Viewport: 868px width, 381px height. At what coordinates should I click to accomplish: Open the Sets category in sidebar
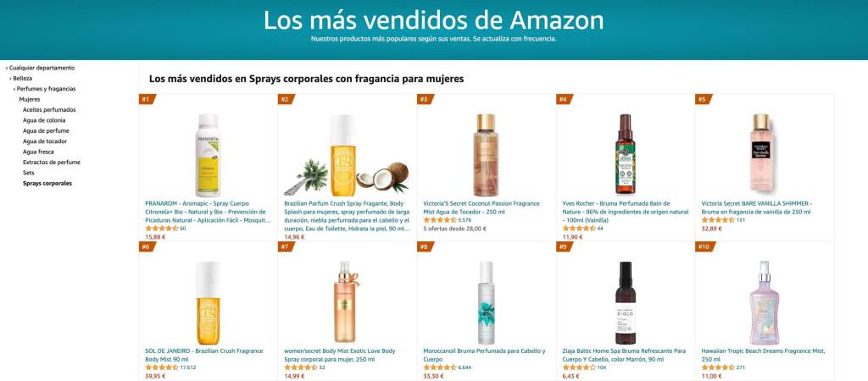click(x=28, y=173)
